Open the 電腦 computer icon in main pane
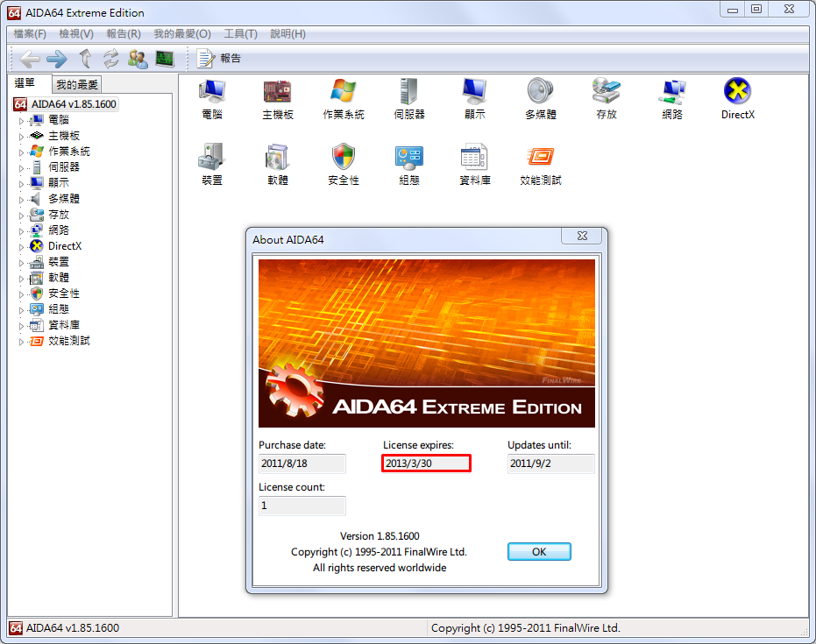 [212, 99]
